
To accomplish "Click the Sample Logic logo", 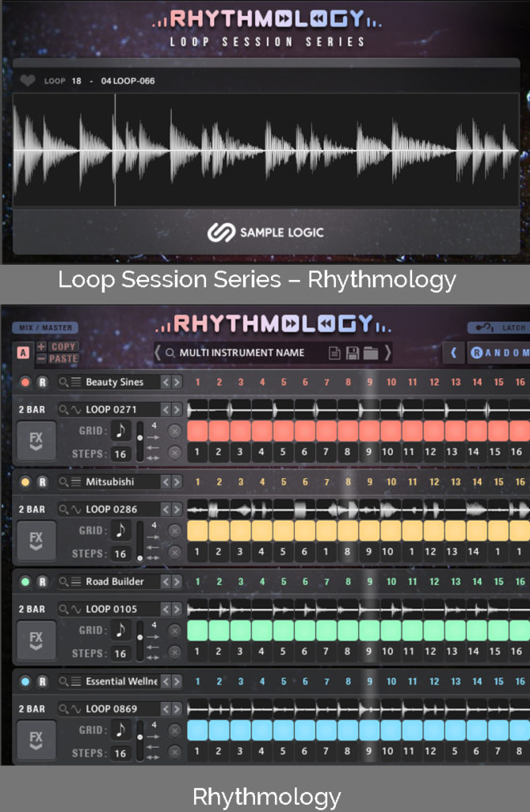I will [x=265, y=232].
